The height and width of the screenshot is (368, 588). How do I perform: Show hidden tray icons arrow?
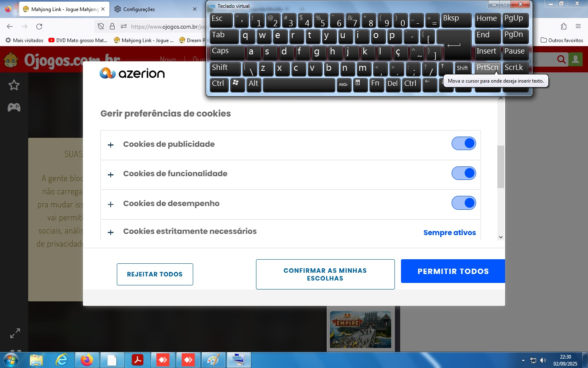coord(523,360)
